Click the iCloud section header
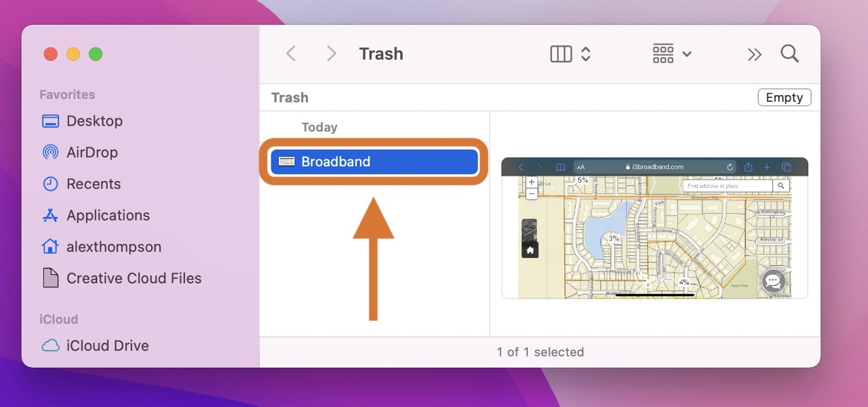Viewport: 868px width, 407px height. pyautogui.click(x=58, y=319)
